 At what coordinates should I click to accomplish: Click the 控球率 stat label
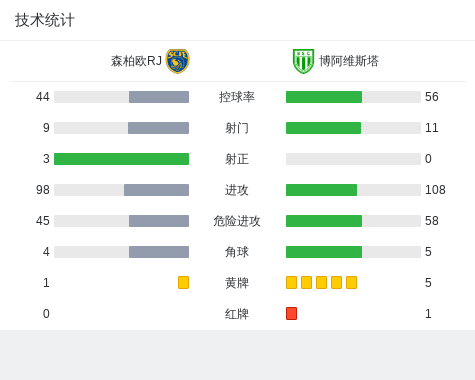coord(237,97)
